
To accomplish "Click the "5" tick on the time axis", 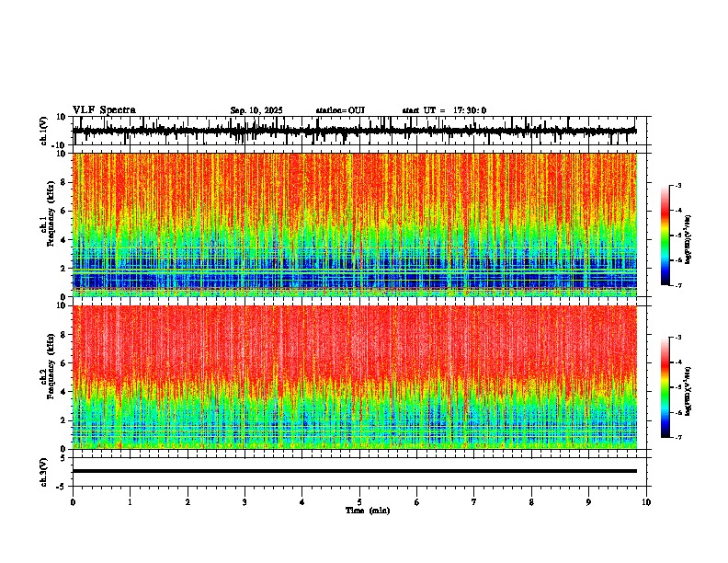I will tap(359, 502).
